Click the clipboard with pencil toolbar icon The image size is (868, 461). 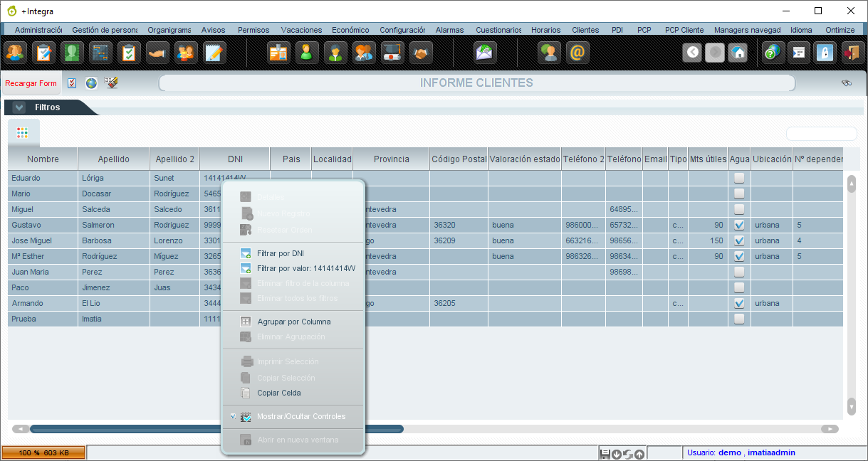coord(43,53)
